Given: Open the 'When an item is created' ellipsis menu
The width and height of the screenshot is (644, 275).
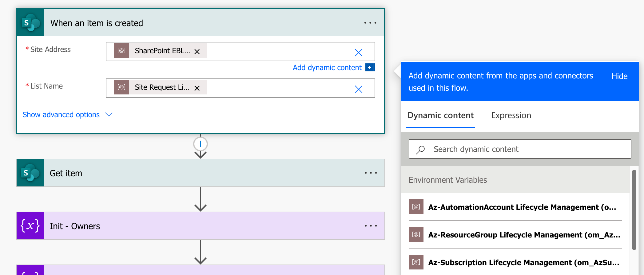Looking at the screenshot, I should (370, 23).
